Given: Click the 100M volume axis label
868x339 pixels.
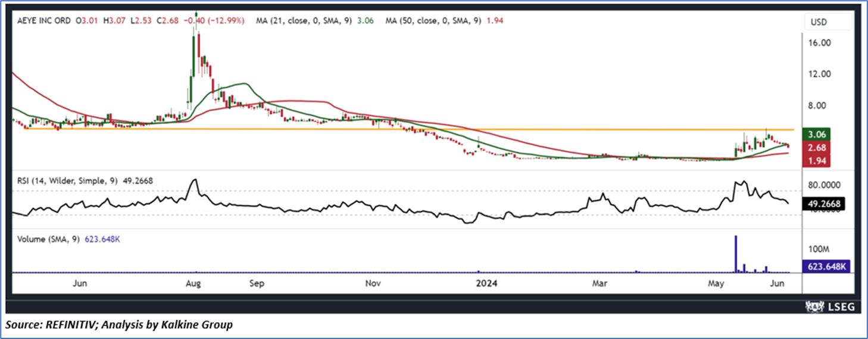Looking at the screenshot, I should (820, 248).
